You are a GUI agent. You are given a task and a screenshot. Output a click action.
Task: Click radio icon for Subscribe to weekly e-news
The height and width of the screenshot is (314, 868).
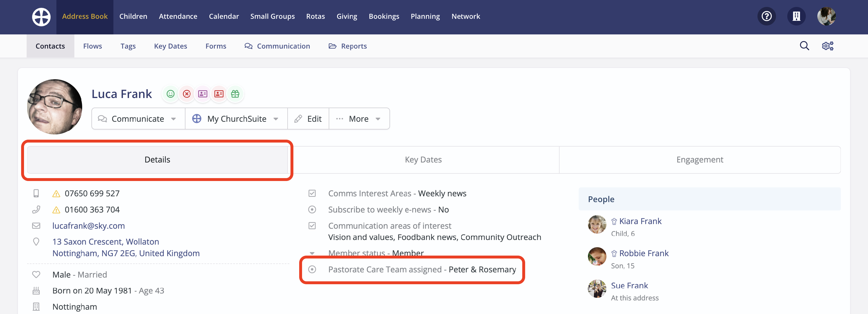click(312, 210)
